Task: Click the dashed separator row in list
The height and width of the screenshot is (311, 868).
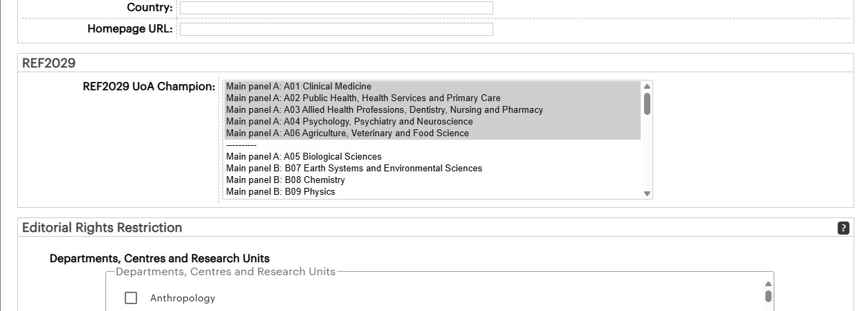Action: [241, 145]
